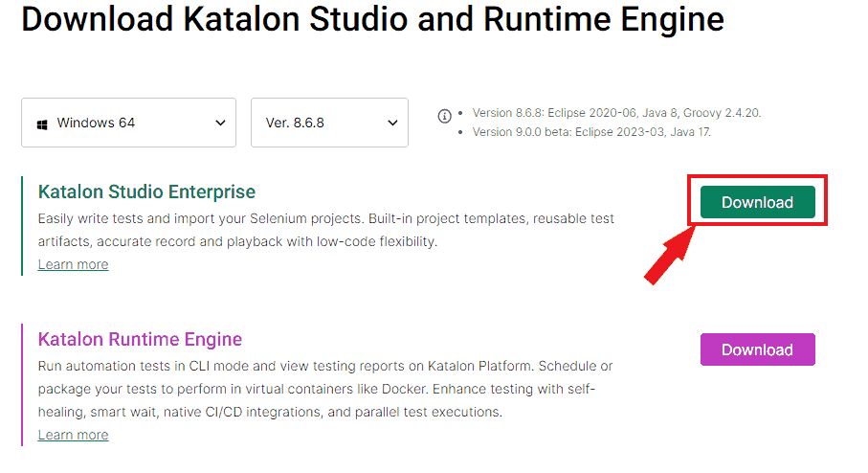
Task: Expand the Windows 64 dropdown chevron
Action: coord(220,124)
